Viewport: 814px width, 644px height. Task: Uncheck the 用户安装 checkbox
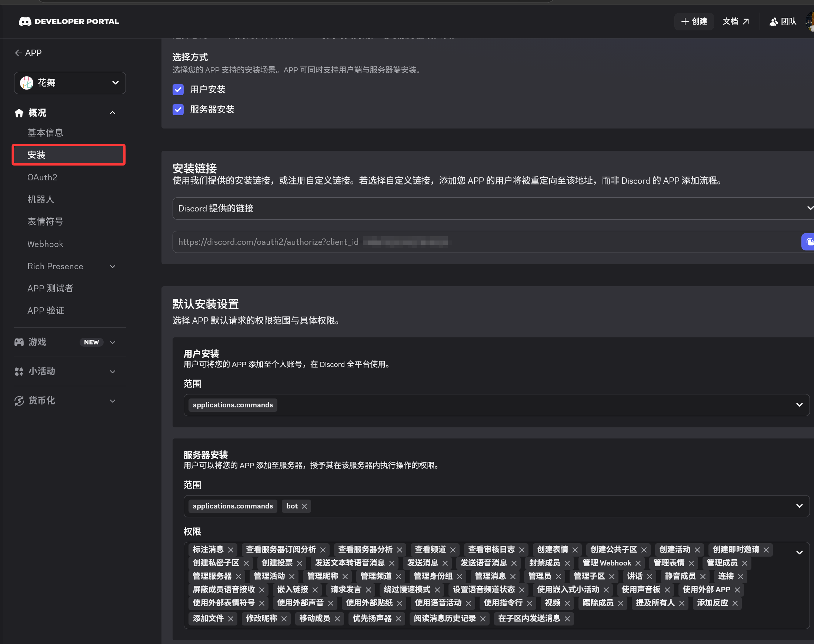[x=178, y=90]
